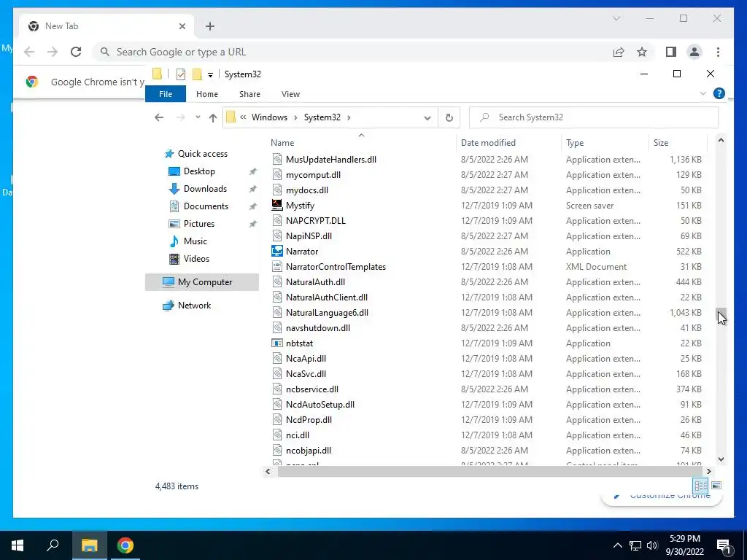Reload the Chrome page

(x=76, y=52)
